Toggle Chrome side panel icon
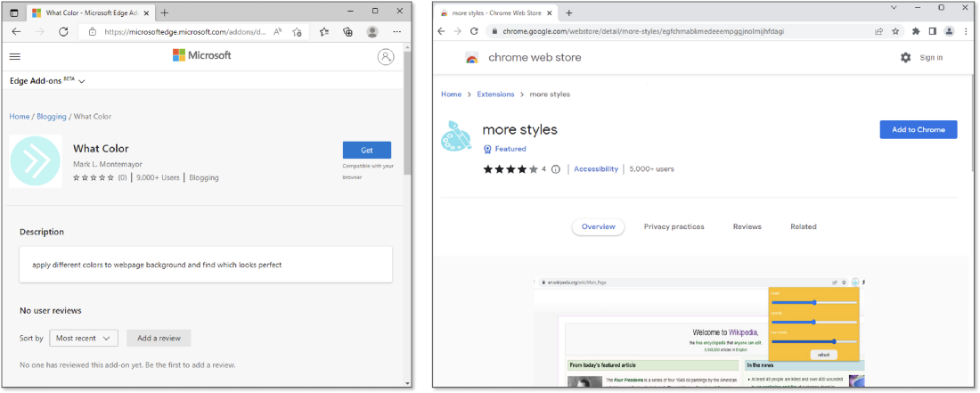Image resolution: width=980 pixels, height=393 pixels. click(x=932, y=31)
